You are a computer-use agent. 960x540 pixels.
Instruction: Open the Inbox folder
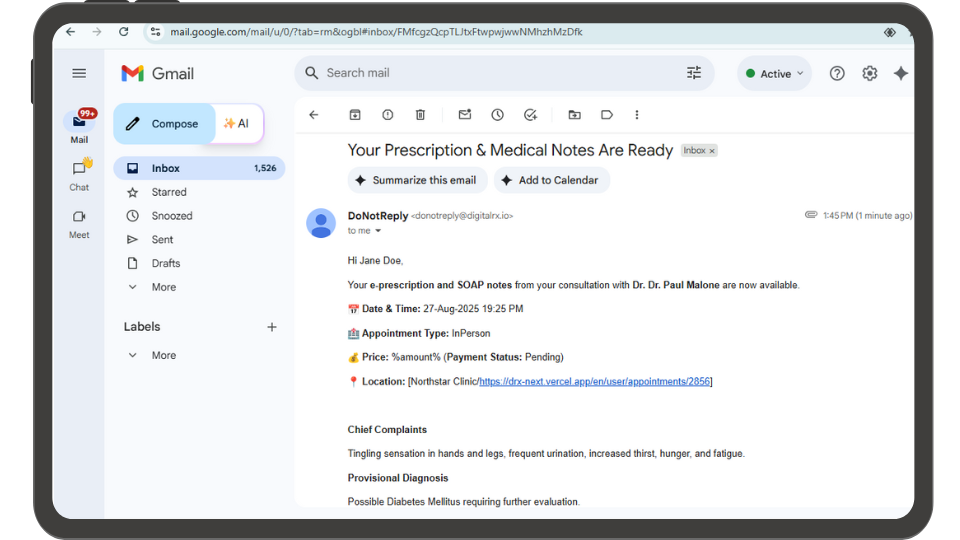[x=166, y=168]
